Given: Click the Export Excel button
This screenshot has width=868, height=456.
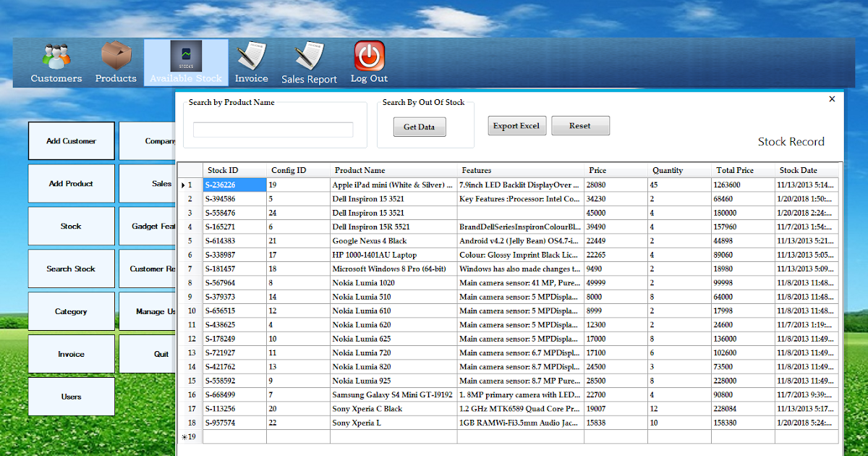Looking at the screenshot, I should [x=516, y=126].
